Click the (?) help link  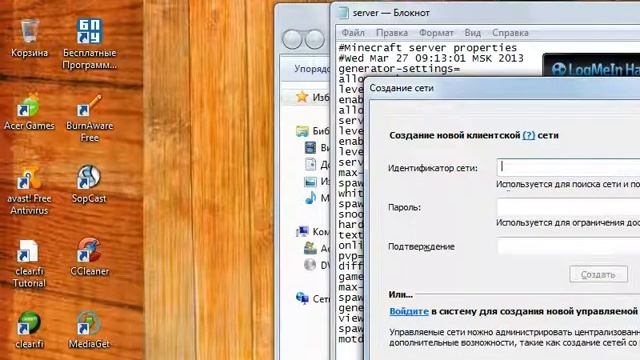point(529,135)
